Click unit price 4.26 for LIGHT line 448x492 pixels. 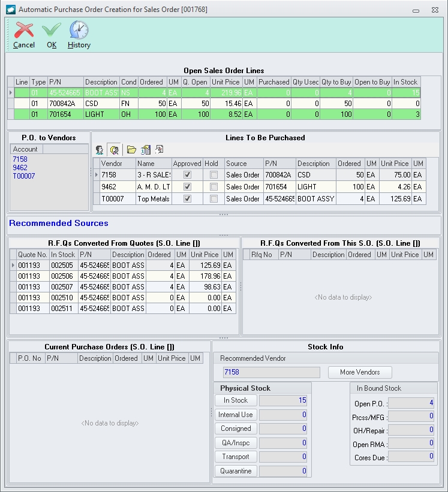[x=395, y=187]
